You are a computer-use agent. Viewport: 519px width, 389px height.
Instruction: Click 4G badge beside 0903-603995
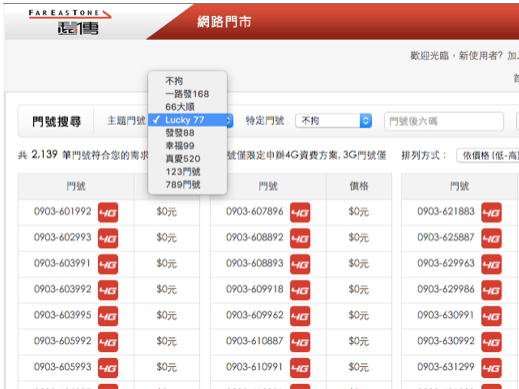(x=108, y=316)
